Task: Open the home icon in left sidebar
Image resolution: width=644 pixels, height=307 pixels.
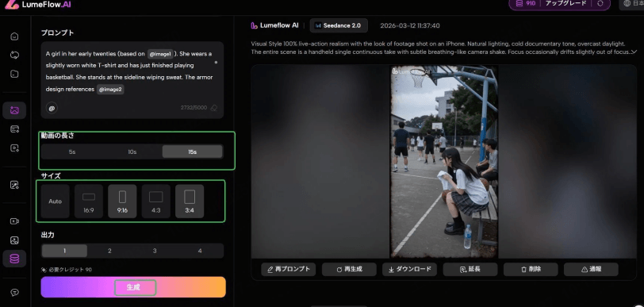Action: click(14, 36)
